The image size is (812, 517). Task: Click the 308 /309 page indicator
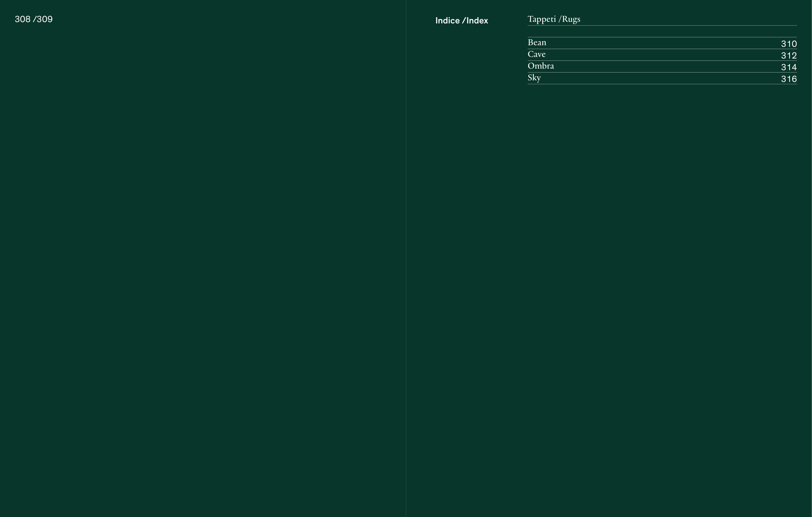pos(34,19)
